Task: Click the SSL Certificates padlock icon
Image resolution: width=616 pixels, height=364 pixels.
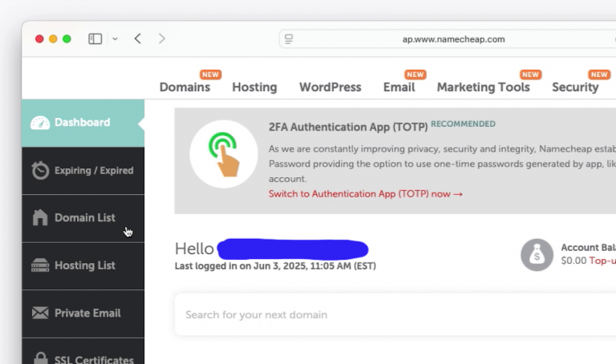Action: [x=40, y=356]
